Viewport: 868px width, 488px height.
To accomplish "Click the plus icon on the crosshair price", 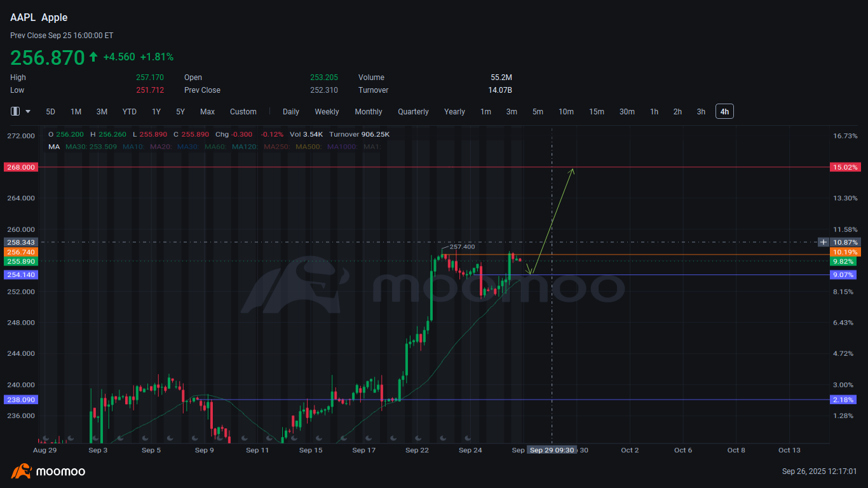I will click(x=824, y=242).
